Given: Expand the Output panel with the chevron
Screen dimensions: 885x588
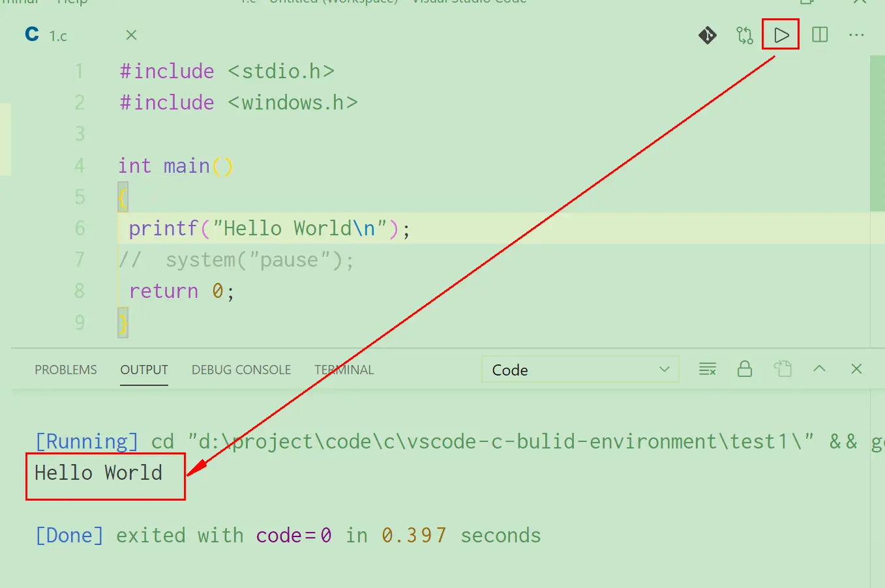Looking at the screenshot, I should tap(819, 369).
